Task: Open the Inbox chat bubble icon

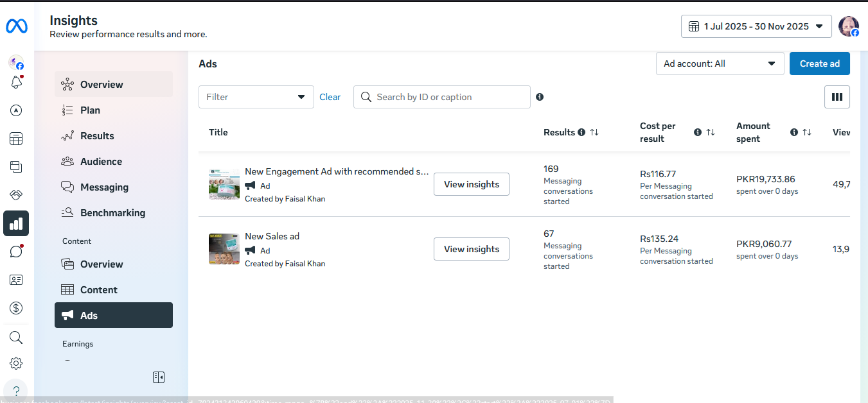Action: tap(16, 252)
